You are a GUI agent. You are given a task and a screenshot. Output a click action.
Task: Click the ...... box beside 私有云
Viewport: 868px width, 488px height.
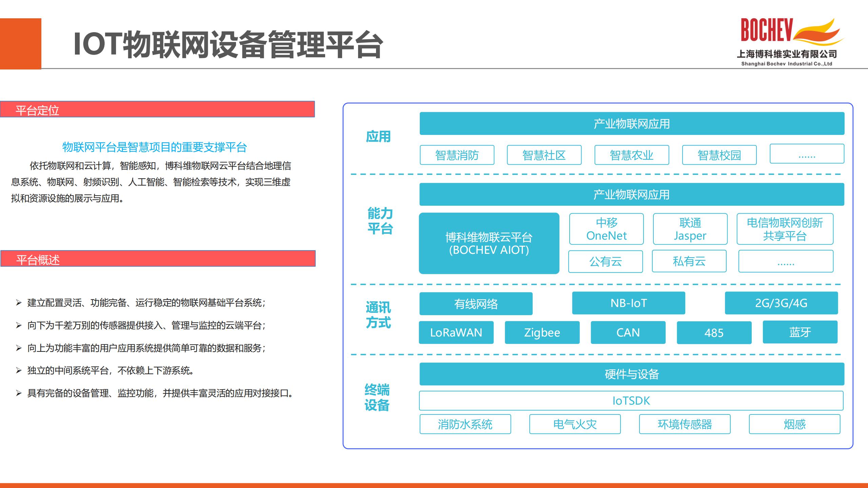click(x=786, y=261)
